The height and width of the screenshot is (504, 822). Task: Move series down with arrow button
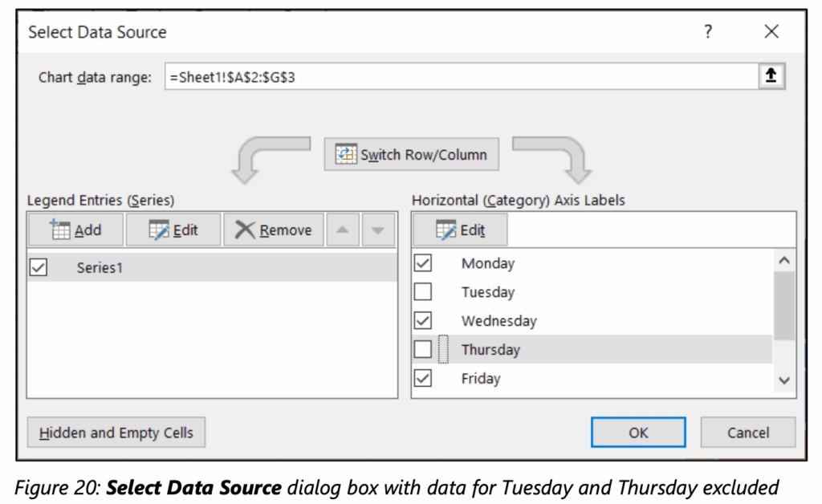click(x=378, y=230)
